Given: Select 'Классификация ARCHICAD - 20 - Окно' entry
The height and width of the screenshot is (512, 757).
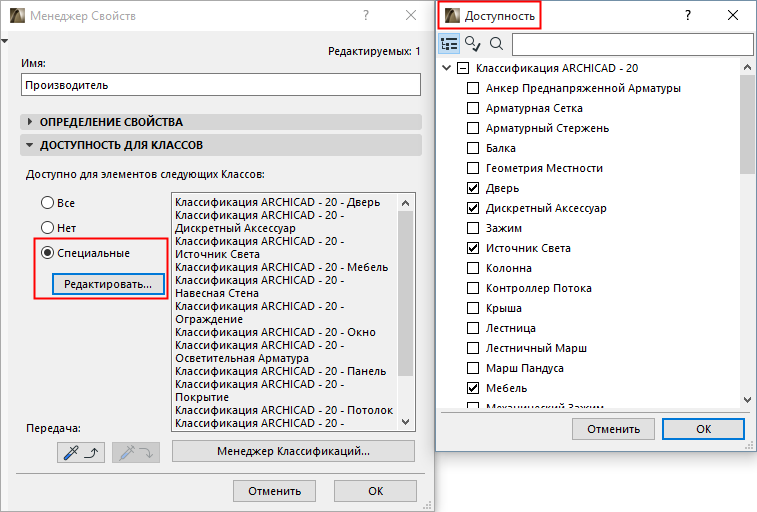Looking at the screenshot, I should (x=275, y=332).
